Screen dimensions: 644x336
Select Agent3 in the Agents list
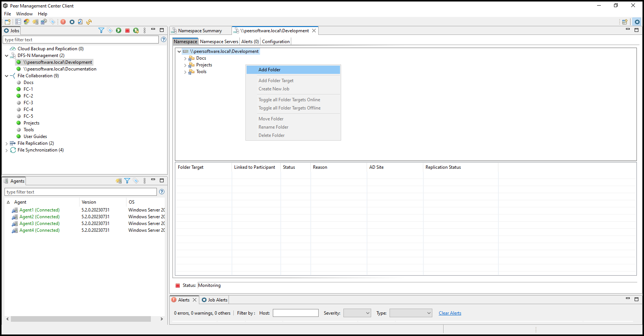39,224
